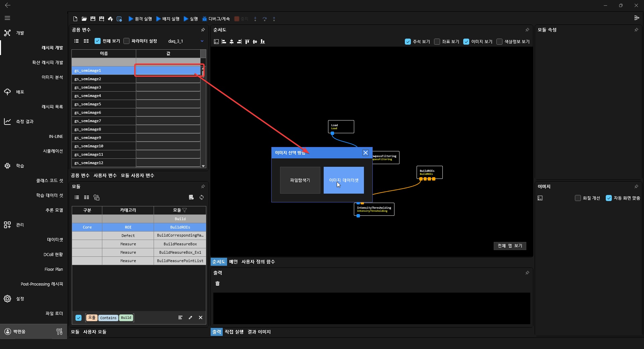
Task: Click the 전체 맵 보기 button
Action: tap(509, 246)
